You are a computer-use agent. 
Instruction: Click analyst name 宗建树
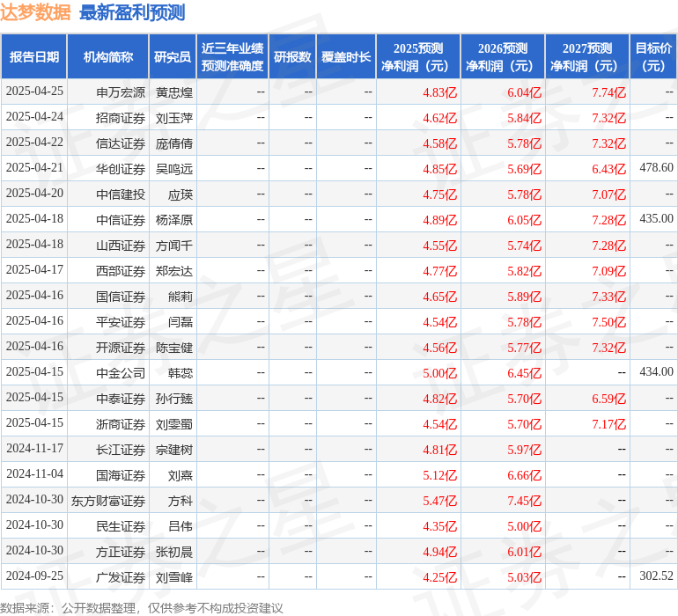click(174, 450)
